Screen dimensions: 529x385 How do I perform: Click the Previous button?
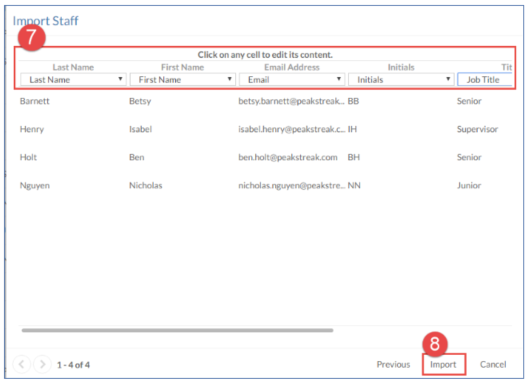pyautogui.click(x=393, y=364)
